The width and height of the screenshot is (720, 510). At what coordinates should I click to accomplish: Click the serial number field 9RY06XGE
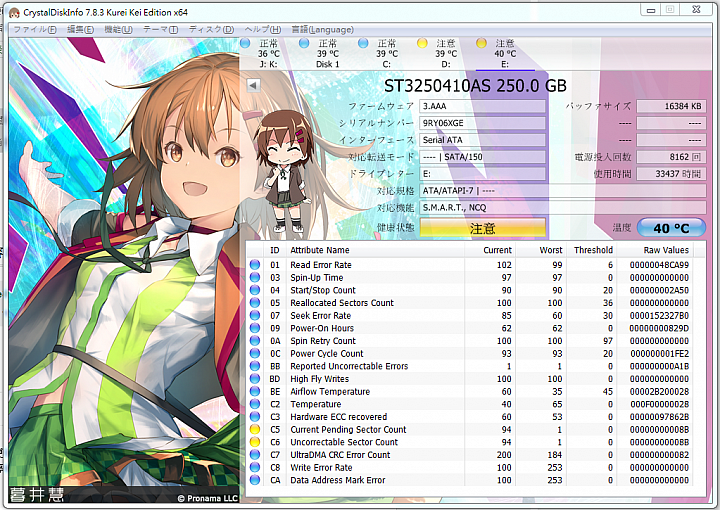click(x=482, y=123)
